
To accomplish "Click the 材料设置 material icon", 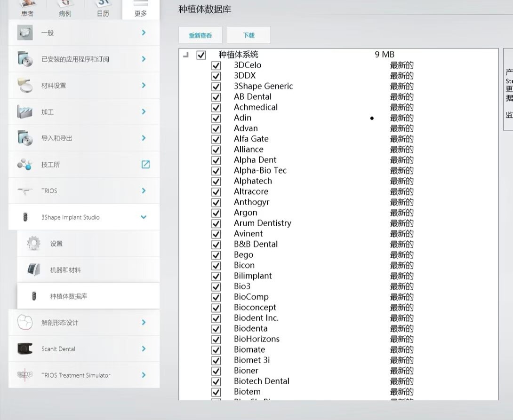I will 25,85.
